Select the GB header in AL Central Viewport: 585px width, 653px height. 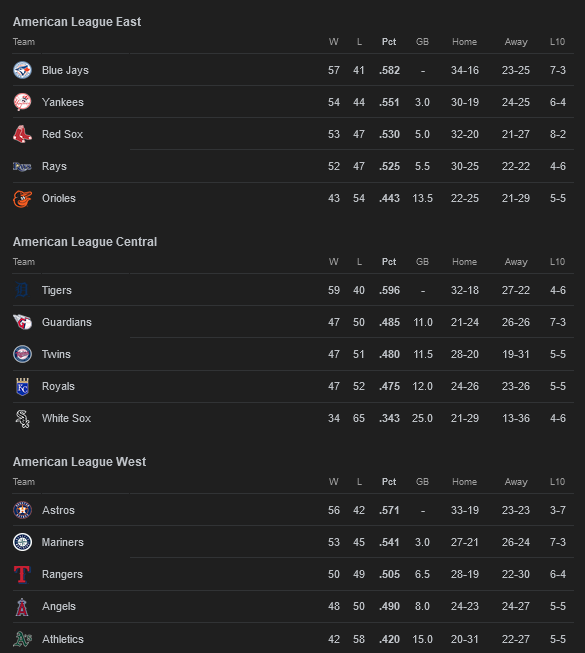[x=422, y=262]
